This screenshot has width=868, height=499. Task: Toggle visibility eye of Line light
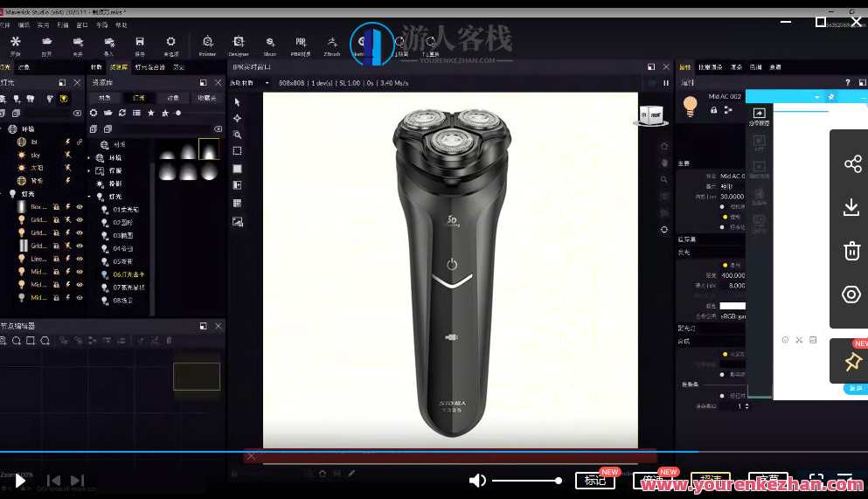point(80,259)
